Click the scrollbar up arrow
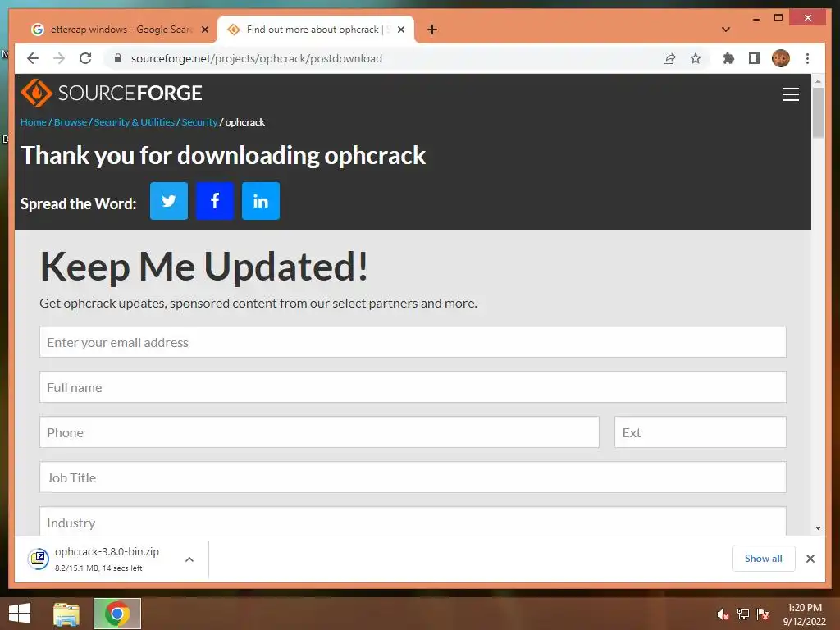The image size is (840, 630). (x=818, y=81)
